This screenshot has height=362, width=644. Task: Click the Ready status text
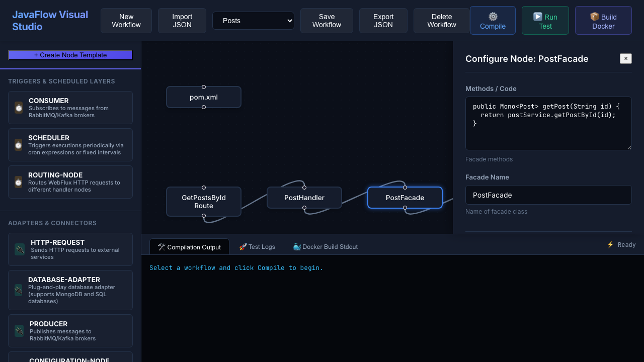pyautogui.click(x=627, y=245)
